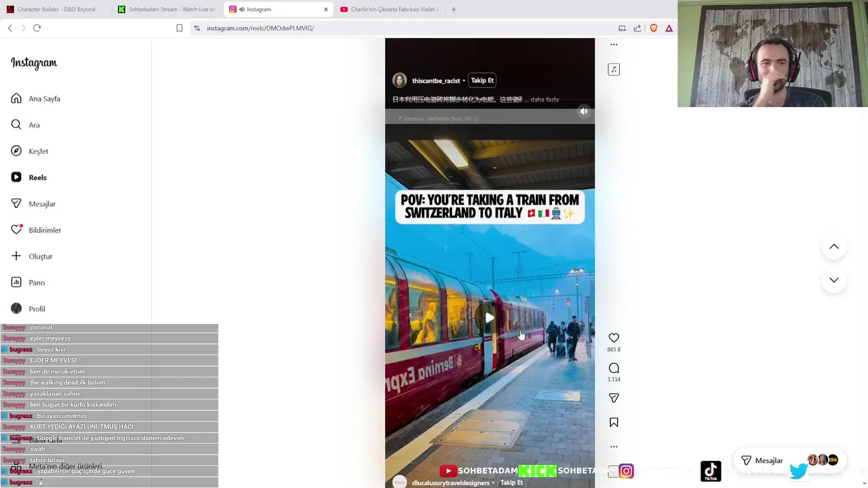This screenshot has height=488, width=868.
Task: Click the play button on the video
Action: (490, 317)
